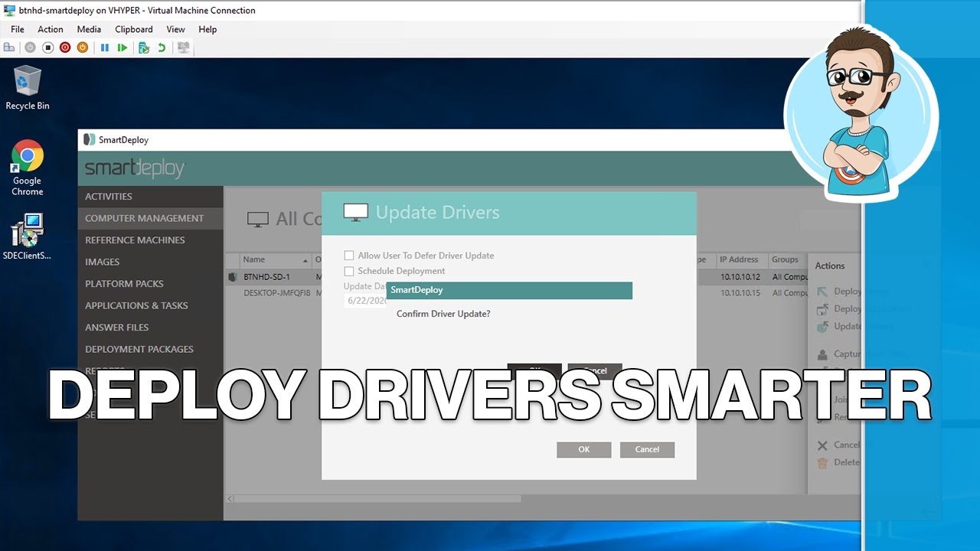Click the green Reset play toolbar icon

click(122, 47)
